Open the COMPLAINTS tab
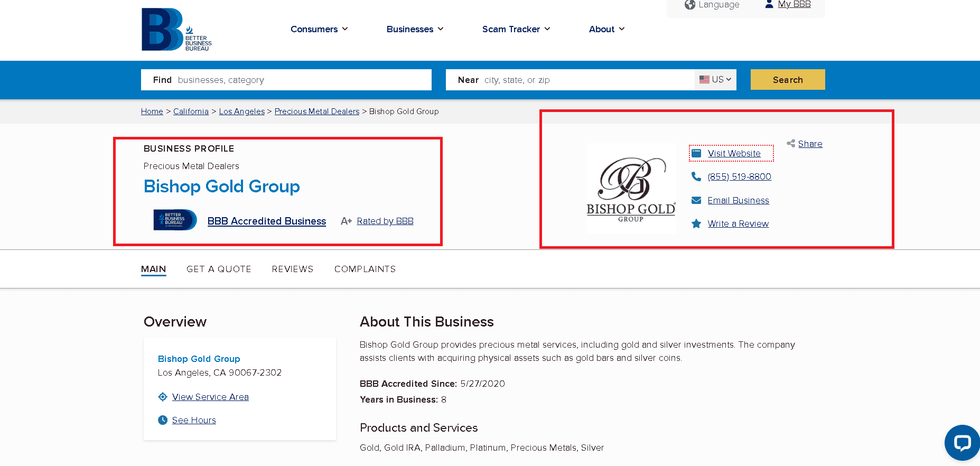980x466 pixels. (365, 269)
